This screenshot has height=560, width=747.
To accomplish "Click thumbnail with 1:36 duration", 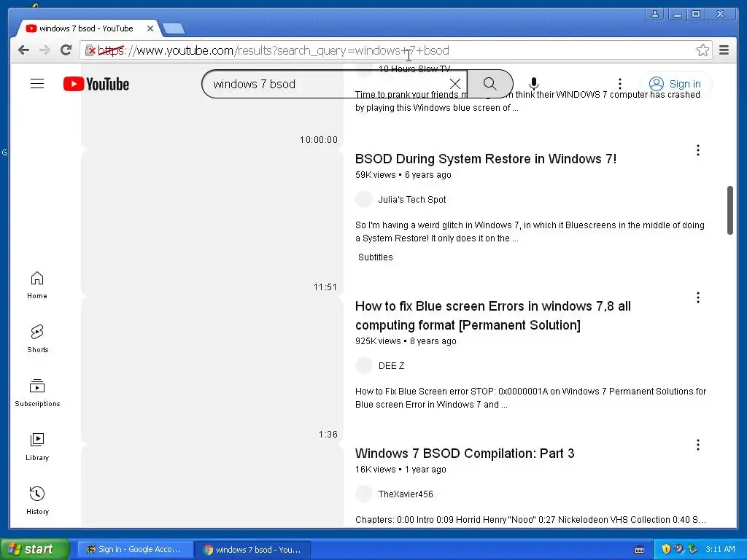I will 212,370.
